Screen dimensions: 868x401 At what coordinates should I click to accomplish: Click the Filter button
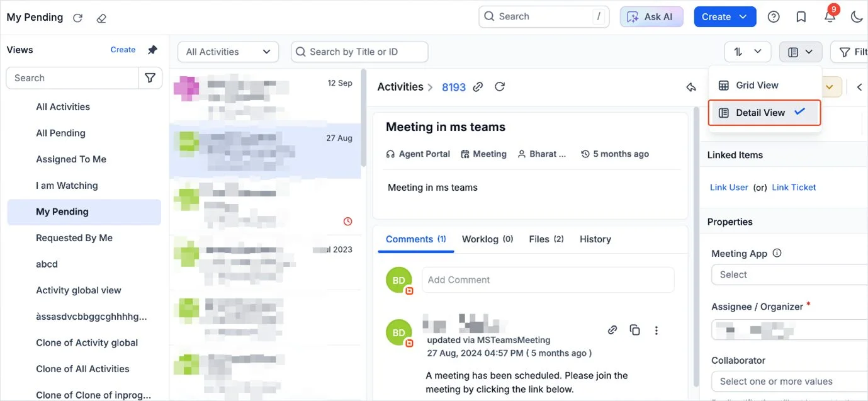[850, 52]
